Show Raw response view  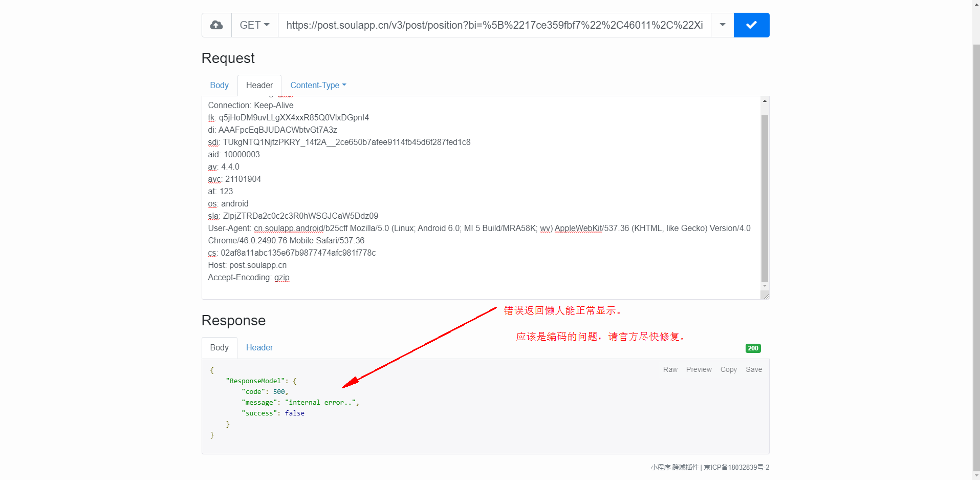[670, 370]
